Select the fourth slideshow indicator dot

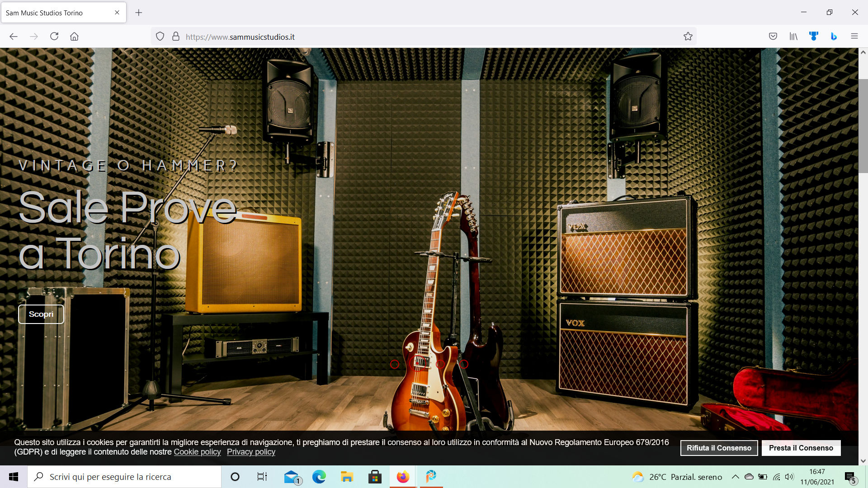coord(464,364)
